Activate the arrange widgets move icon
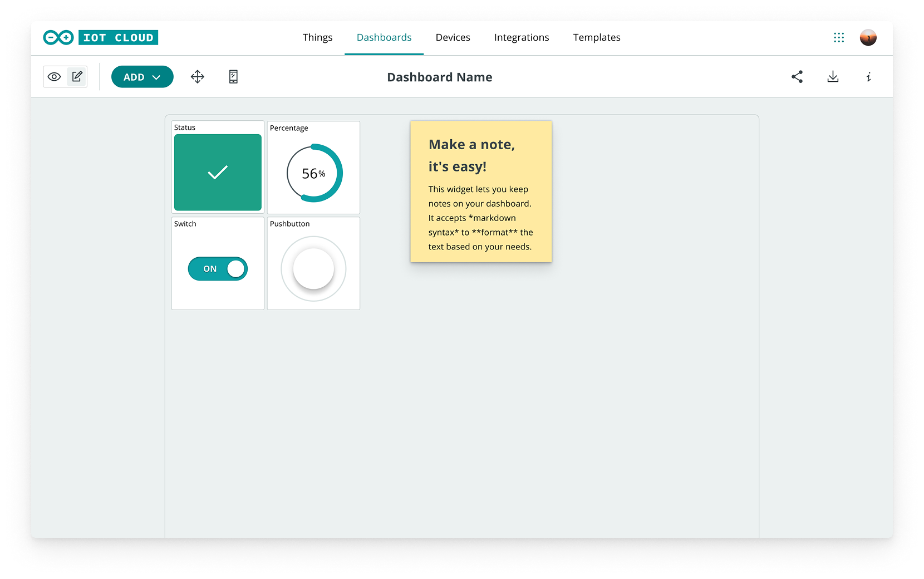 (198, 77)
